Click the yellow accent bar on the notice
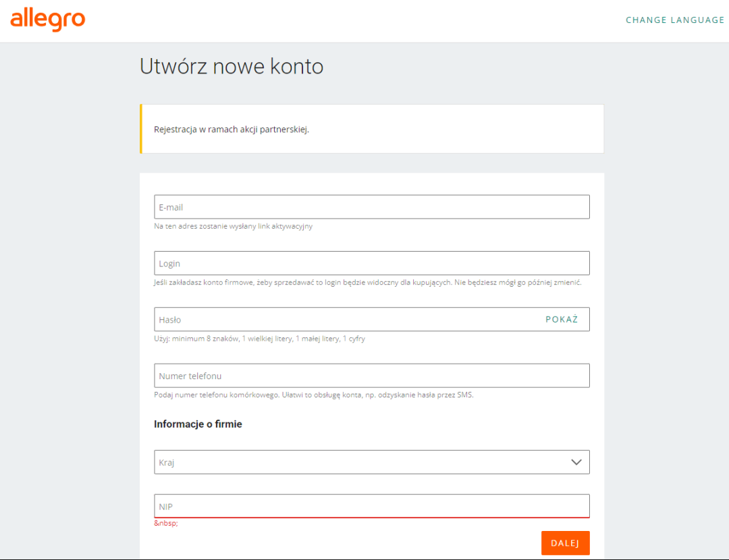The width and height of the screenshot is (729, 560). point(141,129)
